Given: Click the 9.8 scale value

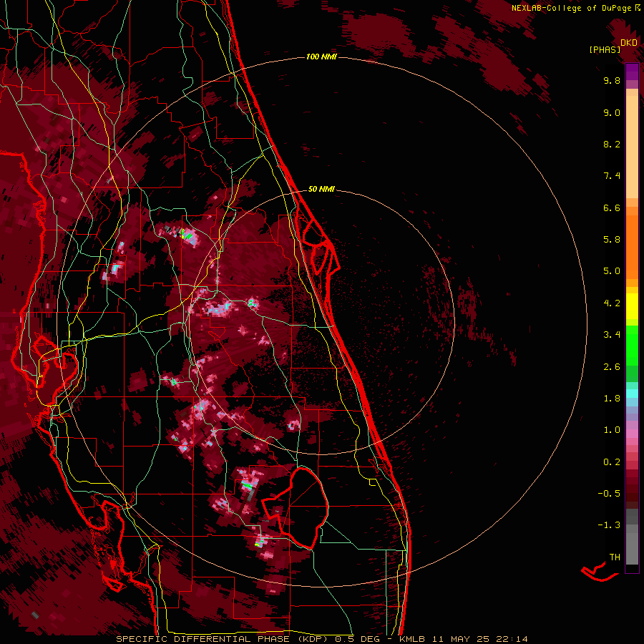Looking at the screenshot, I should click(612, 80).
